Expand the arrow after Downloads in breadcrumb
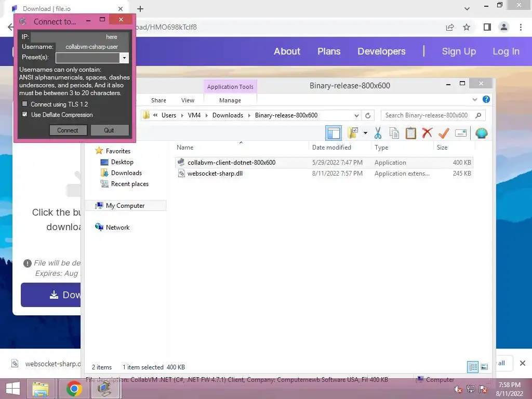Viewport: 532px width, 399px height. point(249,115)
